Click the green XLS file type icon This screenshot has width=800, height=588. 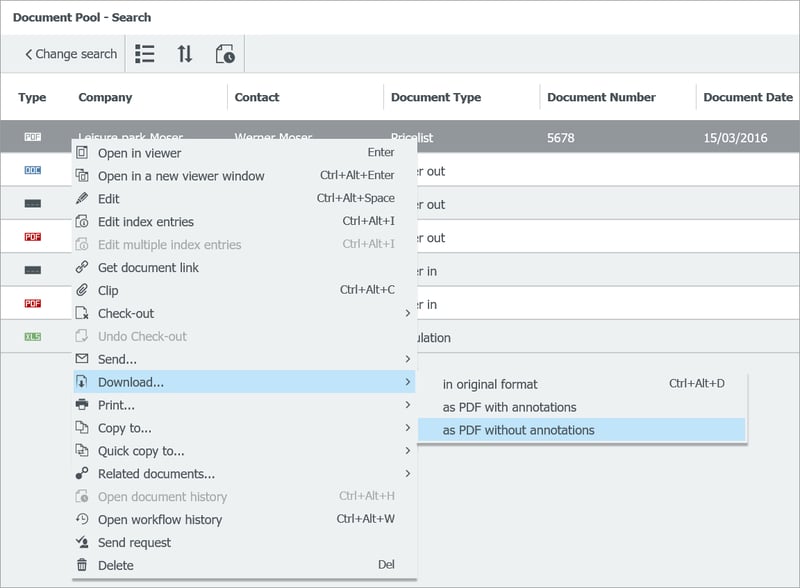[33, 337]
